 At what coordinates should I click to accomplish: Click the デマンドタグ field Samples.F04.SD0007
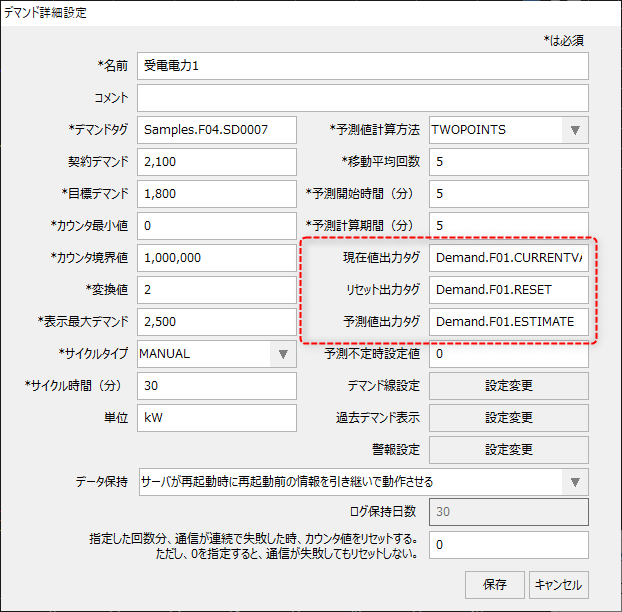[217, 130]
